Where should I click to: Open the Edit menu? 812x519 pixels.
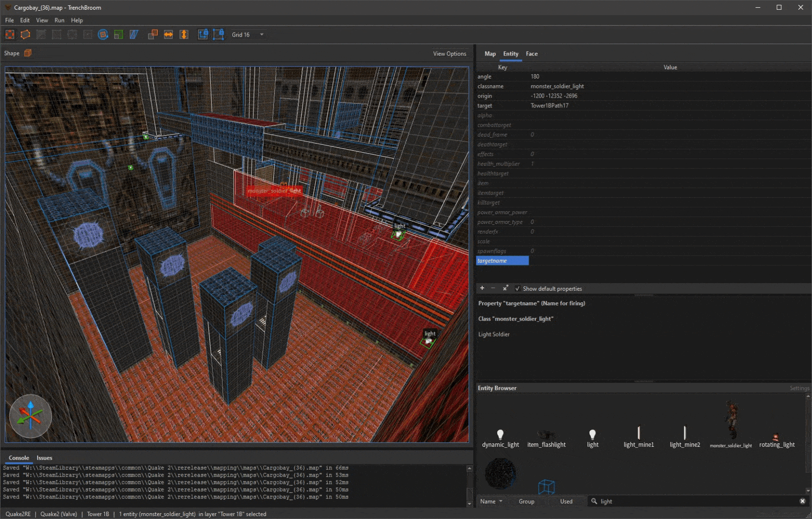pyautogui.click(x=25, y=20)
